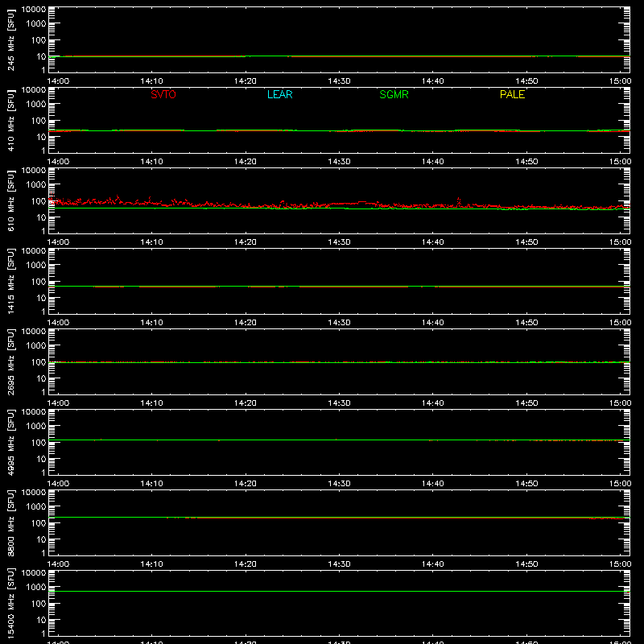Viewport: 644px width, 644px height.
Task: Click the 1000 y-axis value on 4995 MHz panel
Action: pyautogui.click(x=36, y=427)
